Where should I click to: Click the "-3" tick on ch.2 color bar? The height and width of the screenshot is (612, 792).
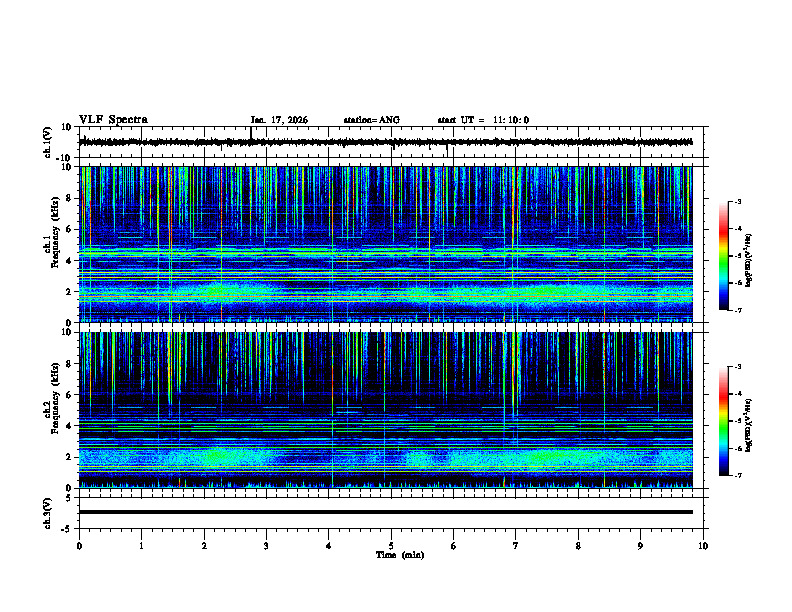click(738, 367)
